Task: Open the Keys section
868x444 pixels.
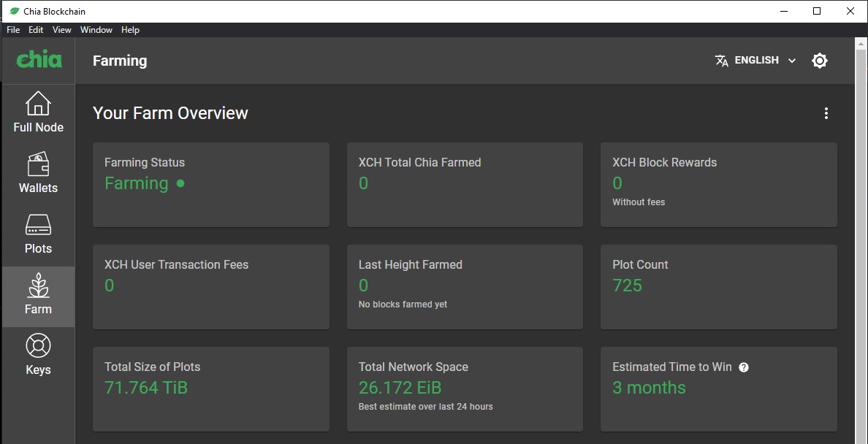Action: 38,356
